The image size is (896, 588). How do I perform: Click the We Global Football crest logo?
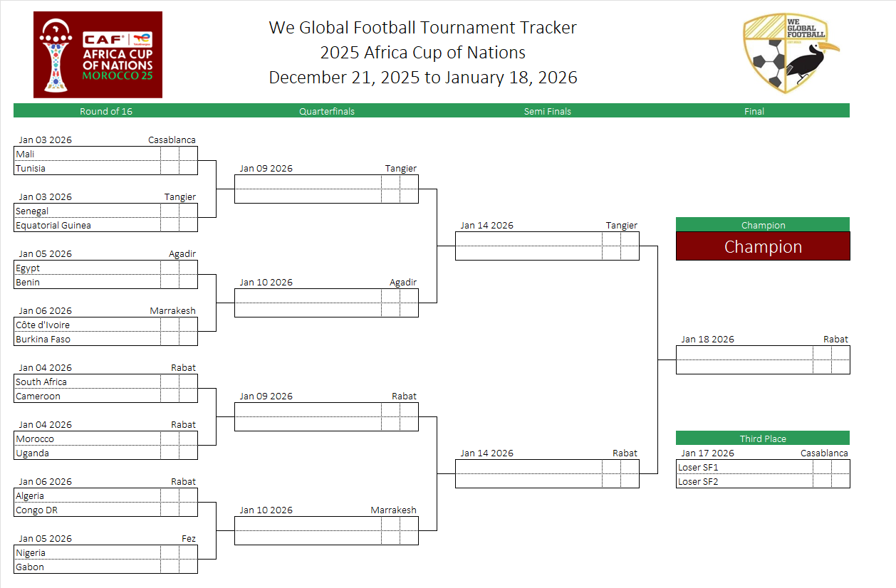(791, 55)
